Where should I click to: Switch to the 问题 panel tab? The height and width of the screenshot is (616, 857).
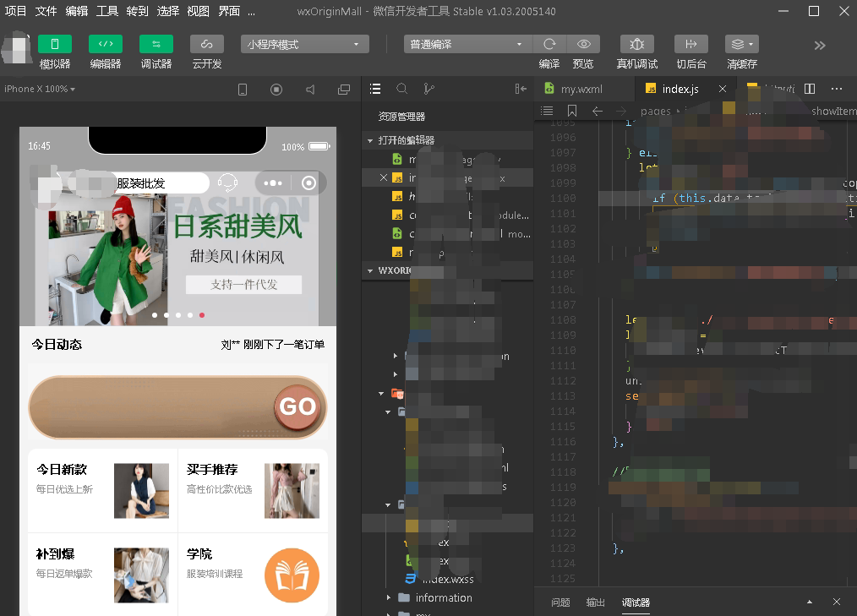pyautogui.click(x=560, y=602)
